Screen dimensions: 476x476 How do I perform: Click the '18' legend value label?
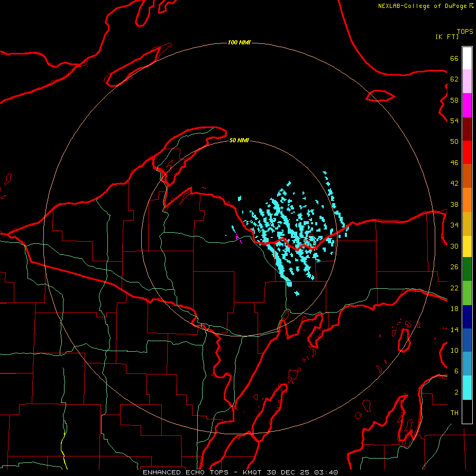454,309
